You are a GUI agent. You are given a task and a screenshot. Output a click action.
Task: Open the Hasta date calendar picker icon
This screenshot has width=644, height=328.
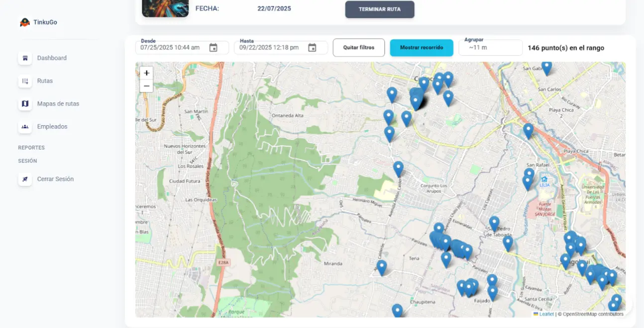(312, 48)
